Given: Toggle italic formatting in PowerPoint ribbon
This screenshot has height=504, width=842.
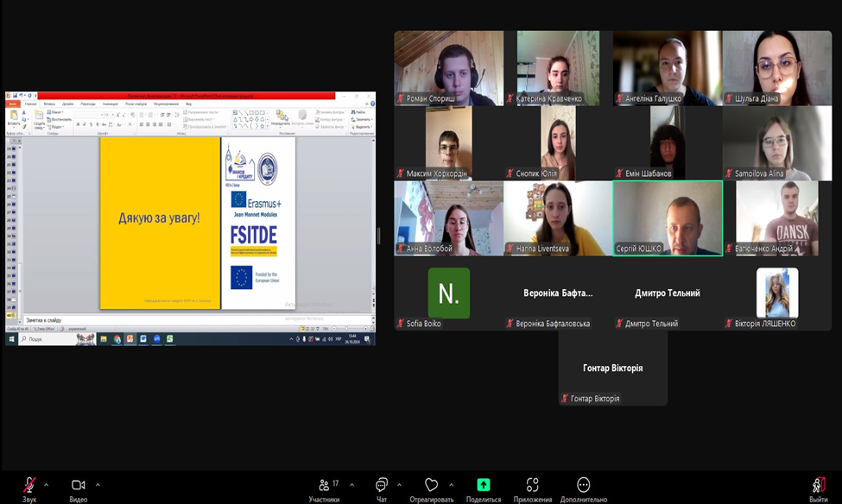Looking at the screenshot, I should [85, 124].
